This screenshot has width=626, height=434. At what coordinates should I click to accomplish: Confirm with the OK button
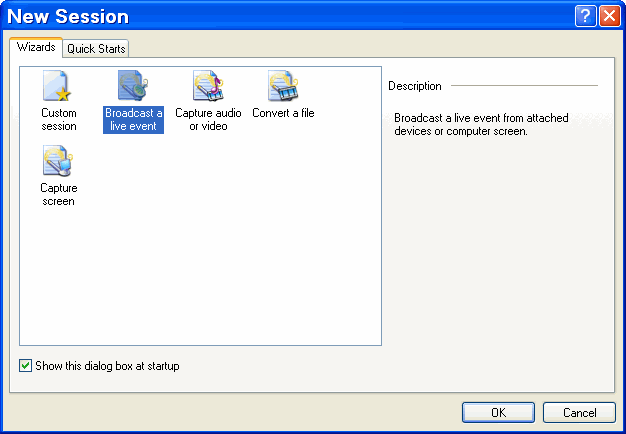coord(498,412)
